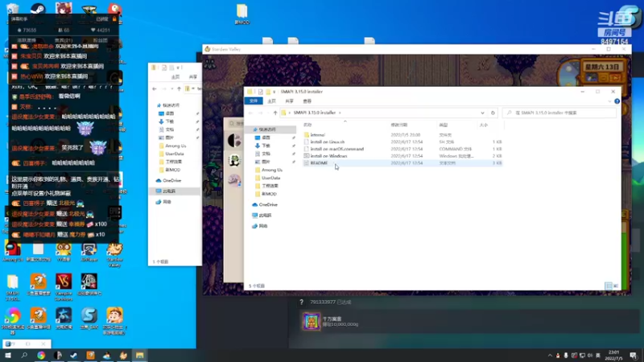Click the SMAPI 3.15.0 installer breadcrumb path

click(315, 113)
